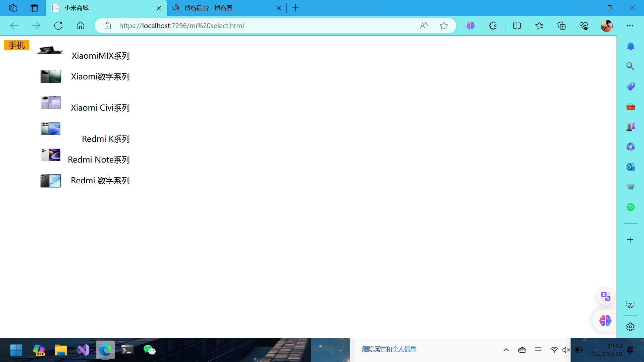Open Outlook from Edge sidebar
Screen dimensions: 644x362
630,167
